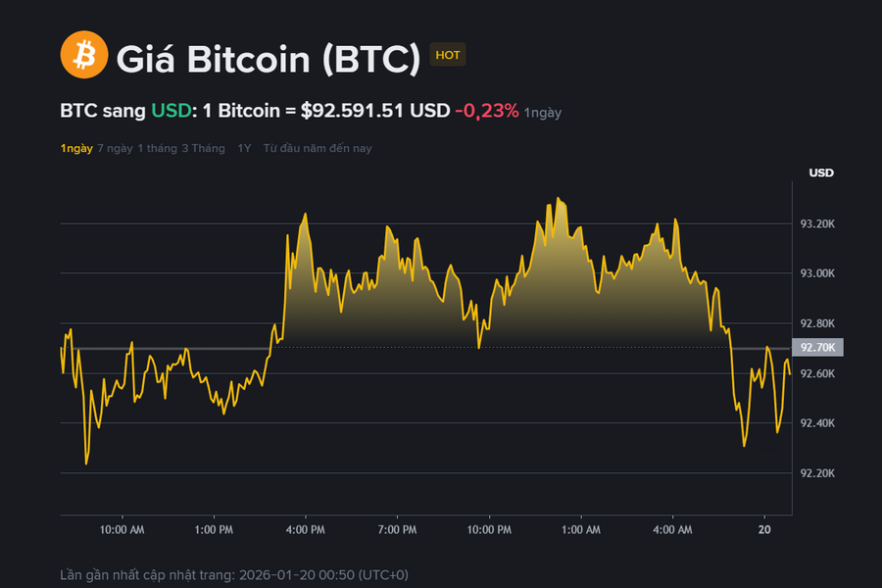Click the 93.20K price axis label

point(817,224)
